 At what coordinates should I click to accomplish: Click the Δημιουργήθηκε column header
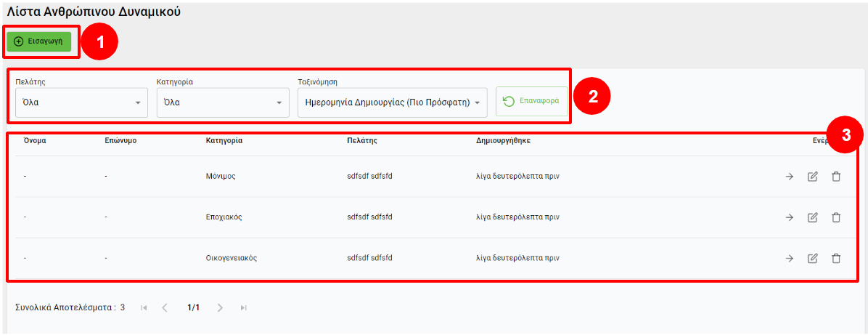(503, 141)
